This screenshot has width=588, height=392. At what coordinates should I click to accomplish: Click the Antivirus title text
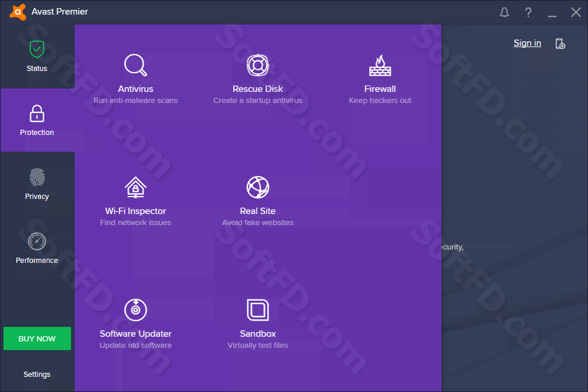pos(136,89)
